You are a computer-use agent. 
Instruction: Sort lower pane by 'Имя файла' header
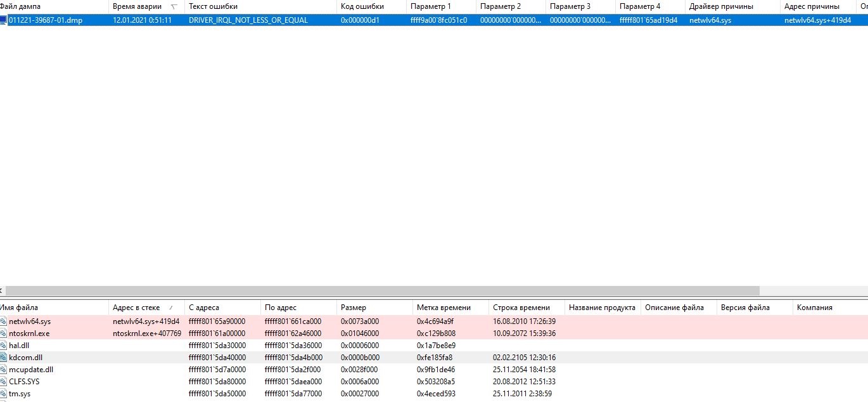pyautogui.click(x=54, y=308)
